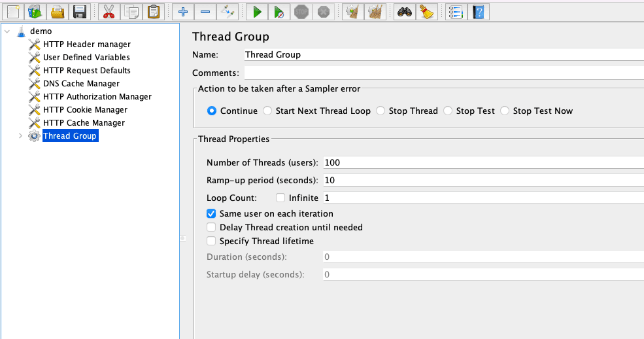The height and width of the screenshot is (339, 644).
Task: Save the test plan with floppy icon
Action: click(x=79, y=12)
